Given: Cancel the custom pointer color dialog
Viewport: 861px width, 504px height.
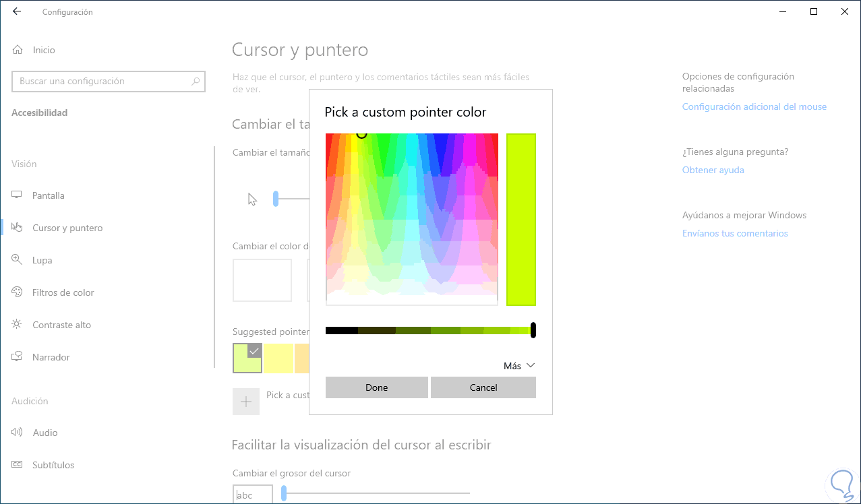Looking at the screenshot, I should point(483,387).
